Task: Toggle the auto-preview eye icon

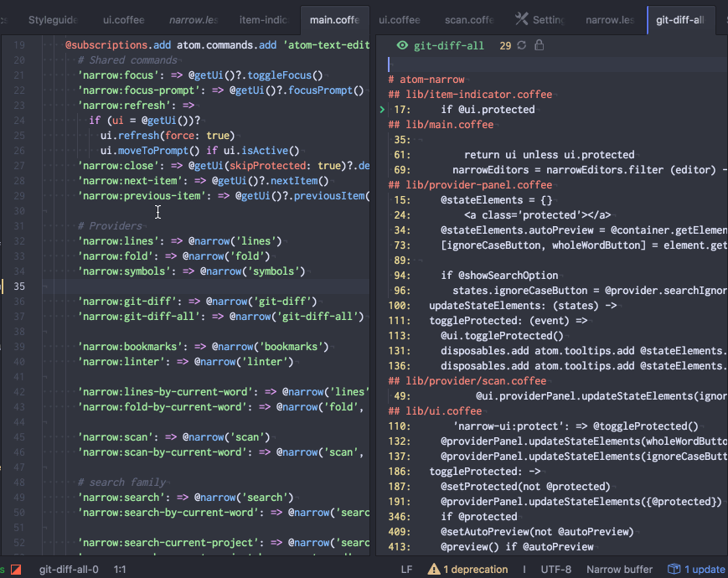Action: click(x=403, y=45)
